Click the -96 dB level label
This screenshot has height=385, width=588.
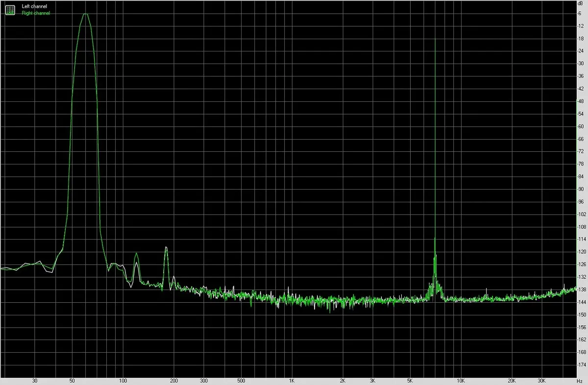(x=581, y=201)
